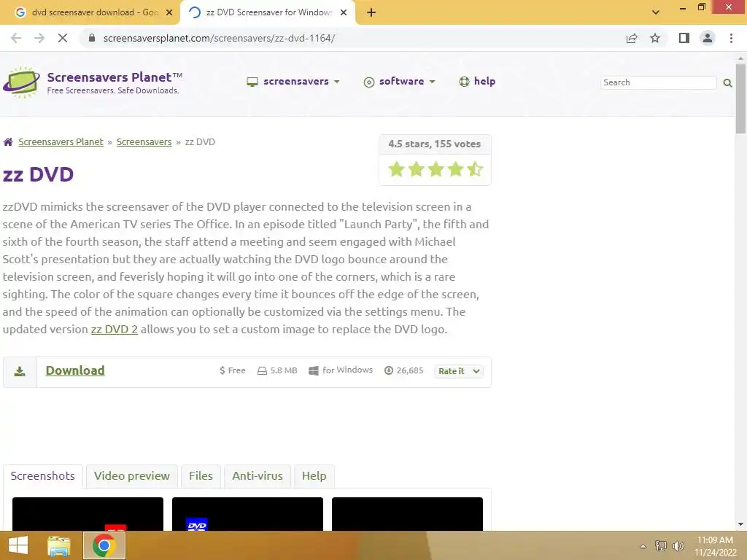
Task: View site info via the padlock icon
Action: (x=92, y=38)
